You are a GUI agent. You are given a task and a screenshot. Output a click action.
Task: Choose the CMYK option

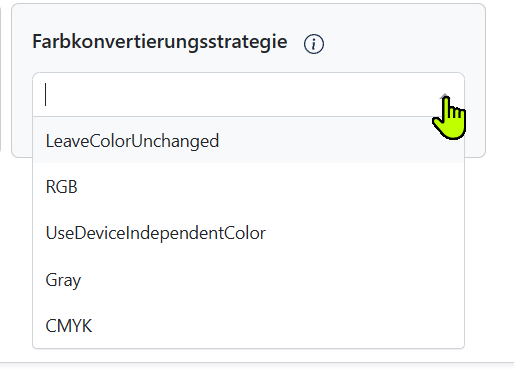pyautogui.click(x=248, y=325)
